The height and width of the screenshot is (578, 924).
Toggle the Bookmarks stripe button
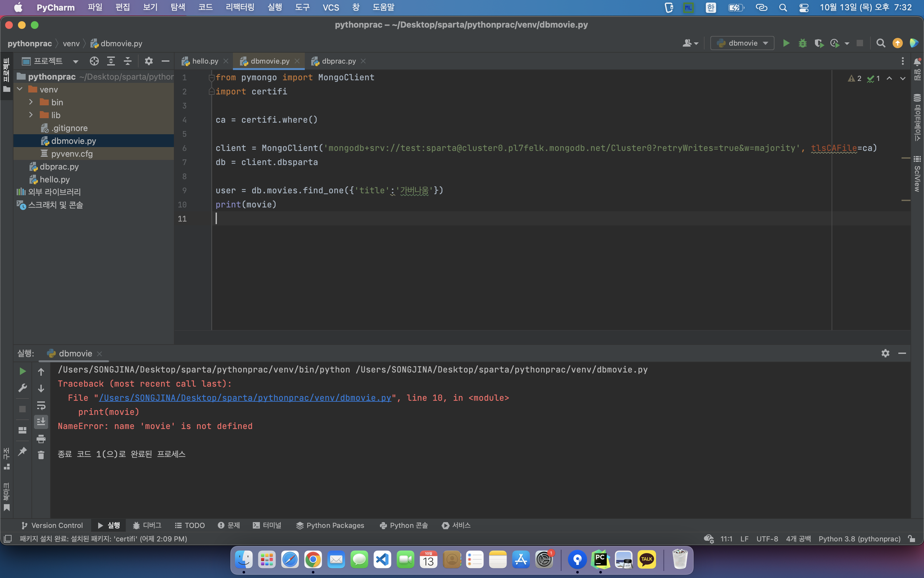tap(6, 497)
